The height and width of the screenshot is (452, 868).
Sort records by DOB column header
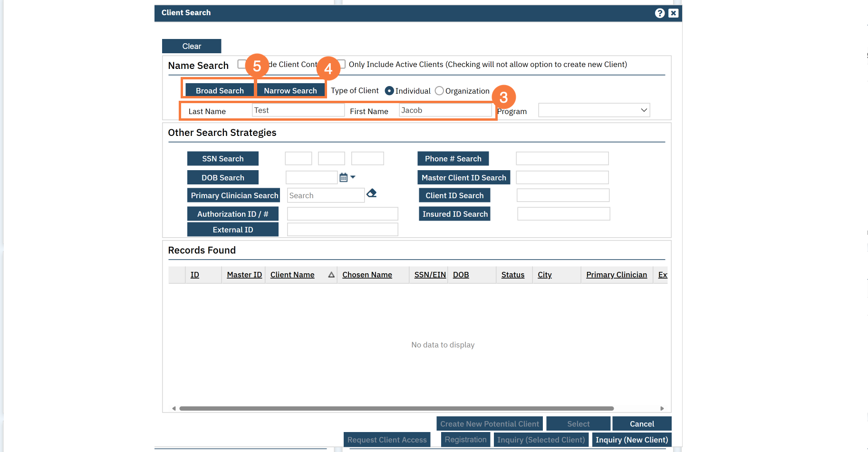tap(461, 275)
